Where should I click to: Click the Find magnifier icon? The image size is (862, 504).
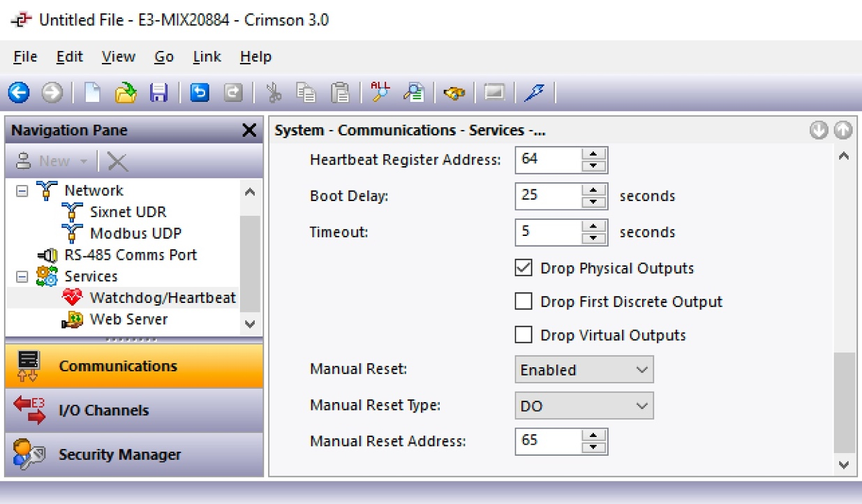[415, 92]
